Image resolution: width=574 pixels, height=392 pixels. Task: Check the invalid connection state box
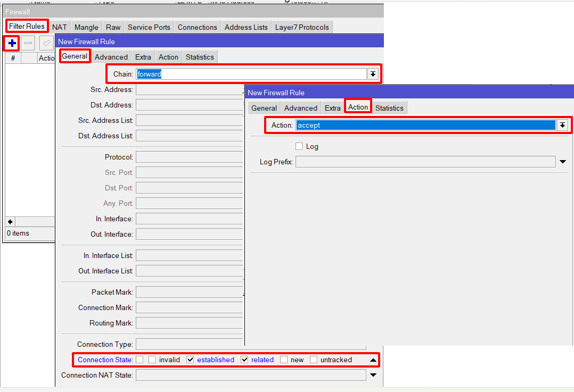pyautogui.click(x=152, y=360)
